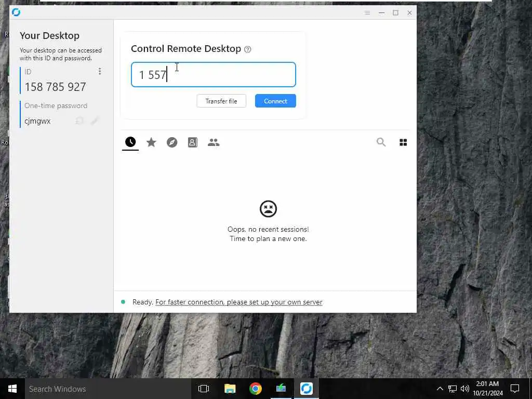Click the Search Windows box

(108, 389)
